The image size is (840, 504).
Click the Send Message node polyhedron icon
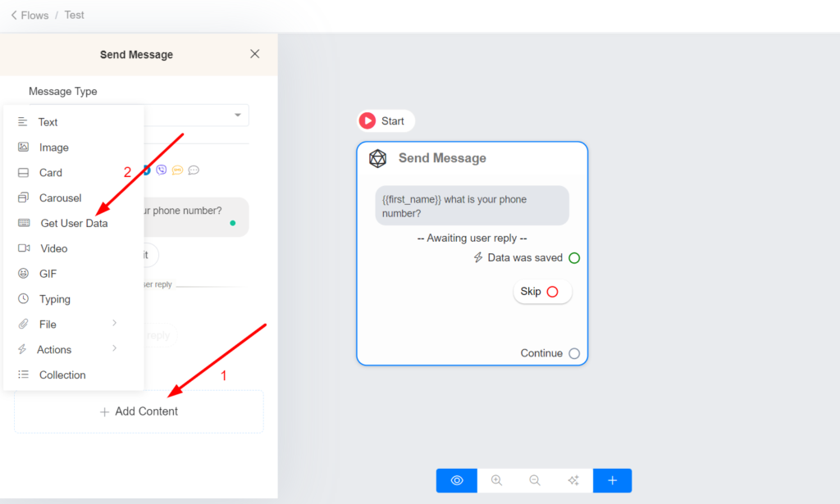377,158
